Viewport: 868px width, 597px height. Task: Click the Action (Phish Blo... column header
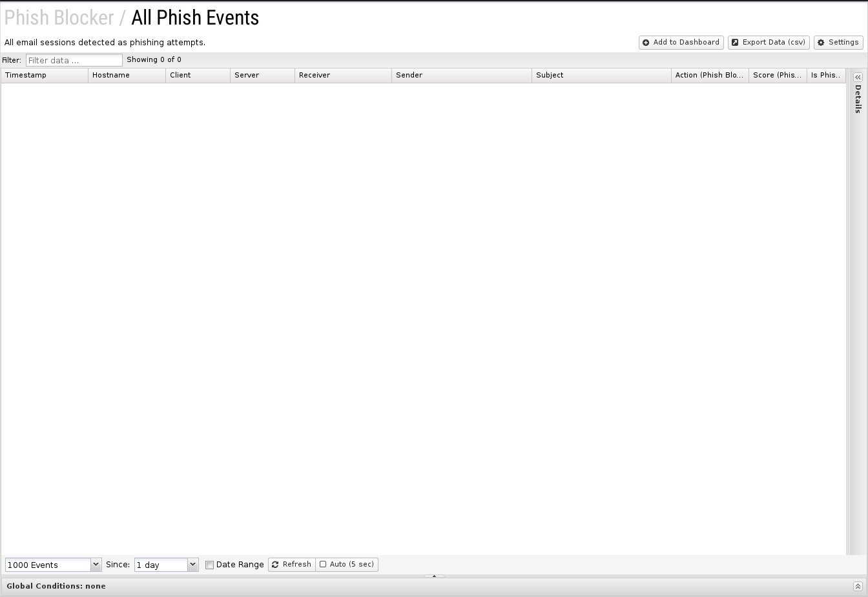[710, 75]
